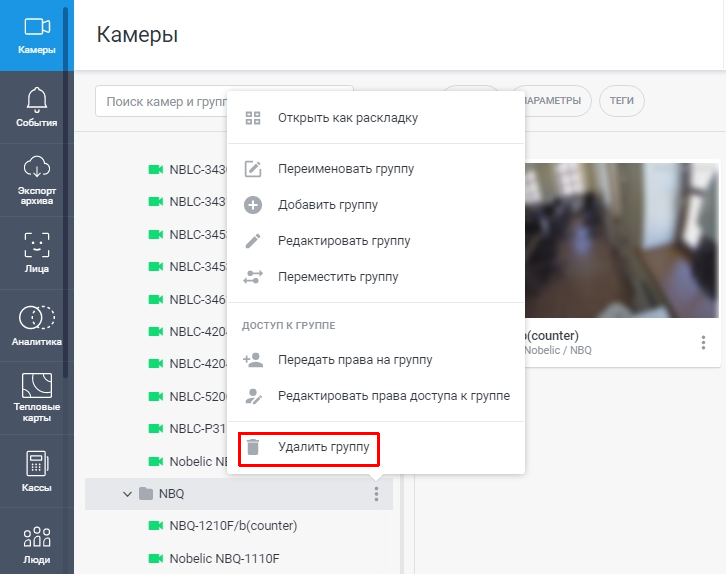The width and height of the screenshot is (726, 574).
Task: Select Добавить группу menu entry
Action: (x=376, y=205)
